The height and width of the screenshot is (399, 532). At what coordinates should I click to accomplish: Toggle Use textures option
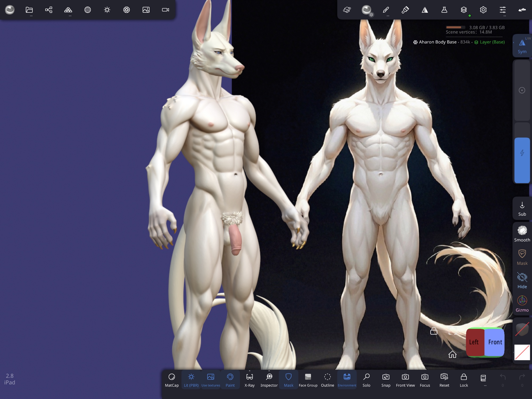tap(211, 380)
